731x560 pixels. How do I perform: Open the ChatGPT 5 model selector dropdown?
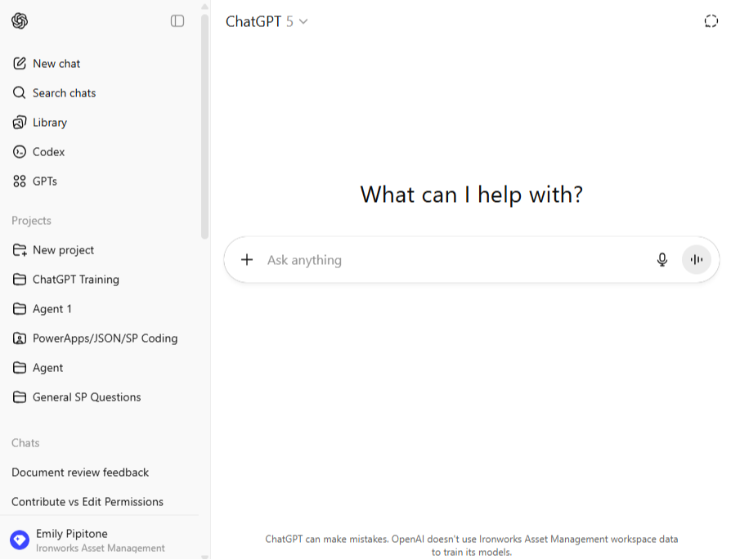pos(267,22)
